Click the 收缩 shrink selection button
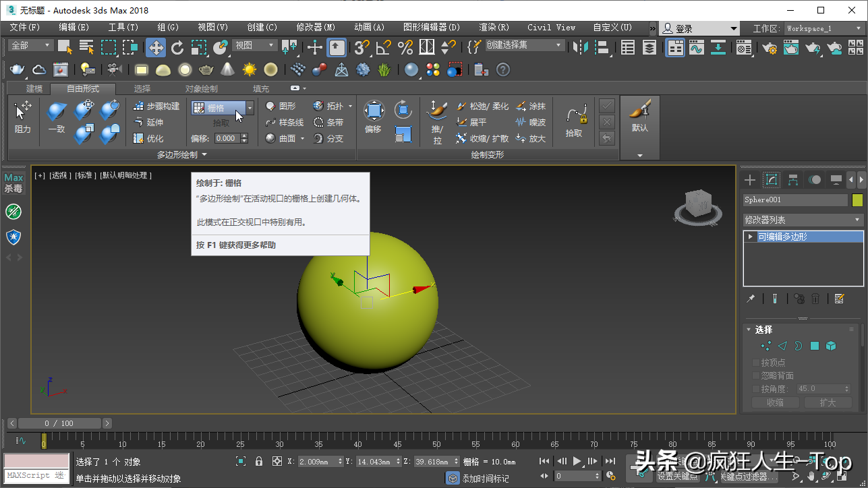Screen dimensions: 868x488 click(x=776, y=402)
